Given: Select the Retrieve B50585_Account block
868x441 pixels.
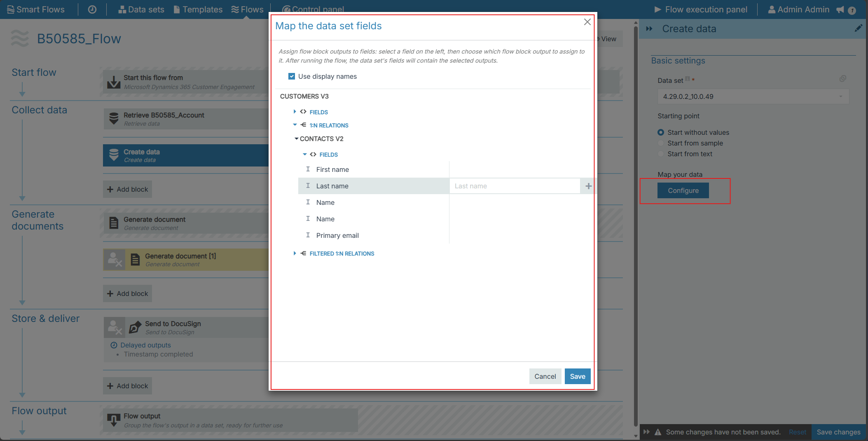Looking at the screenshot, I should tap(186, 119).
